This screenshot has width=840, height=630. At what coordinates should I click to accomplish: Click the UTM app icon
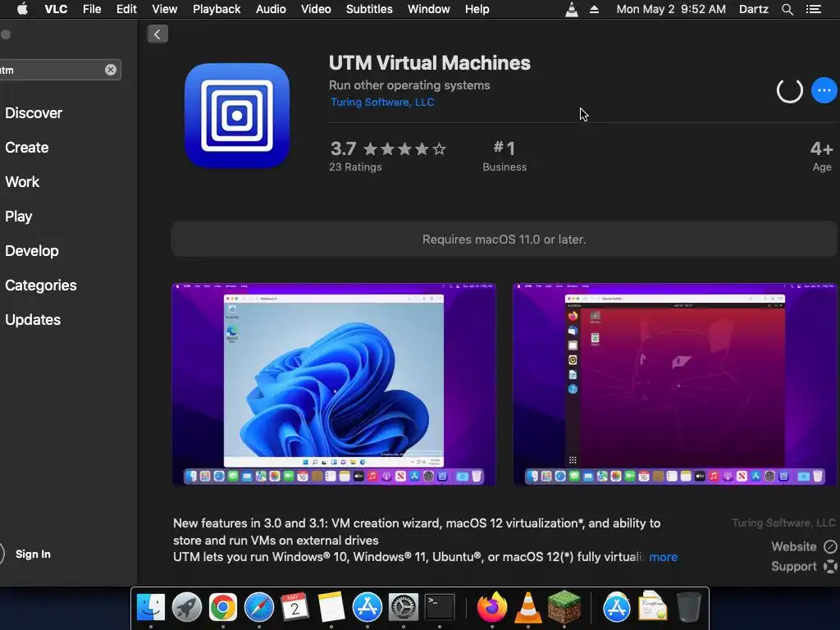click(237, 115)
